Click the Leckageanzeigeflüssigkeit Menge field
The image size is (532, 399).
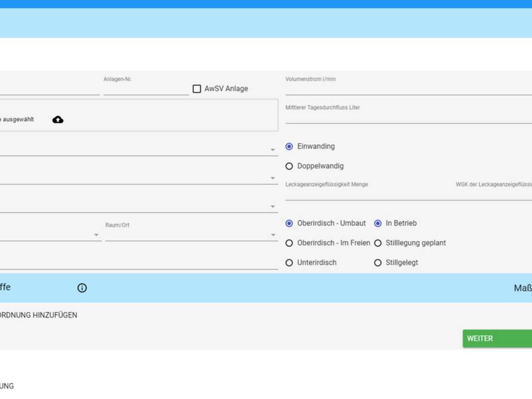point(368,194)
